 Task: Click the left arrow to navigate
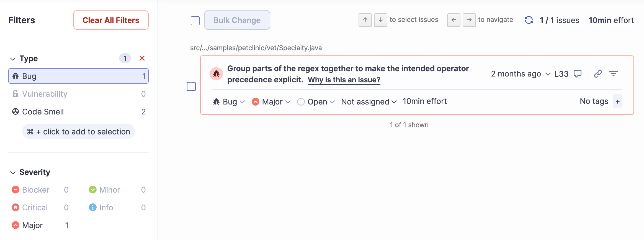coord(453,20)
